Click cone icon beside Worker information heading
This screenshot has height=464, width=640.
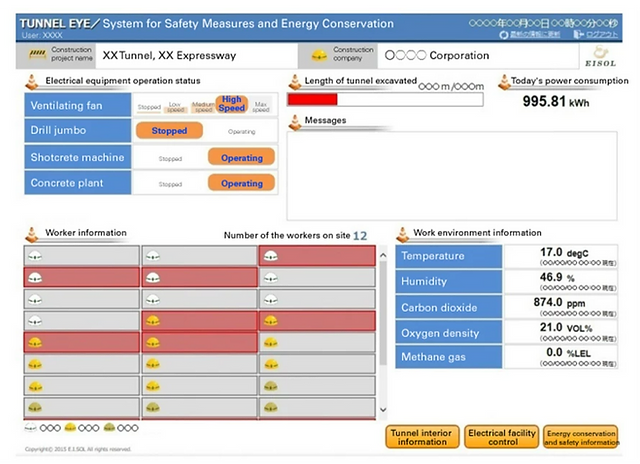(32, 234)
